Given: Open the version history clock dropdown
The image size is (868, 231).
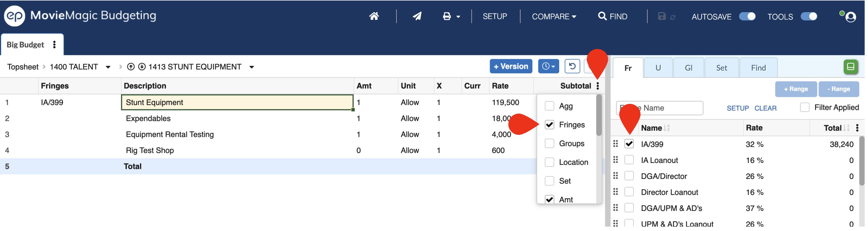Looking at the screenshot, I should [x=548, y=66].
